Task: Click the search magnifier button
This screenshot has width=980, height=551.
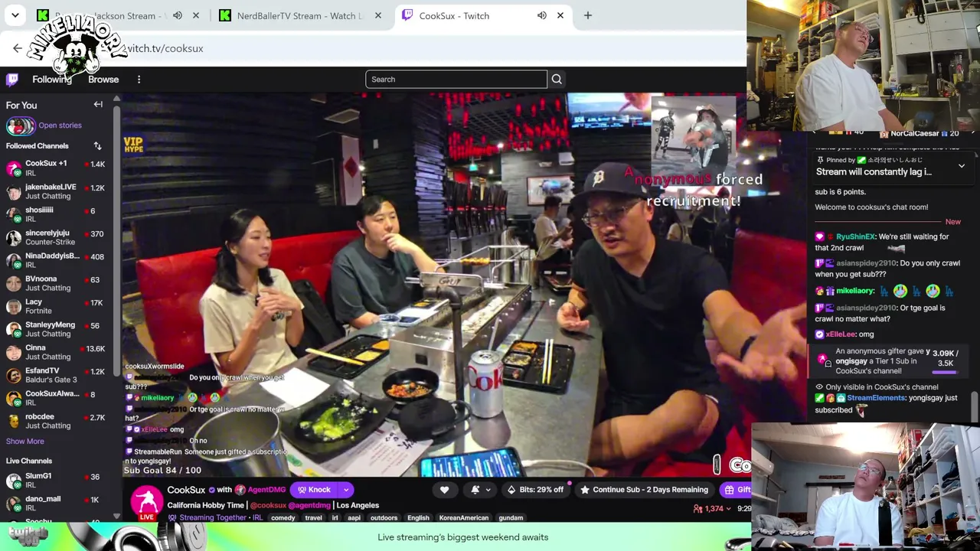Action: point(557,80)
